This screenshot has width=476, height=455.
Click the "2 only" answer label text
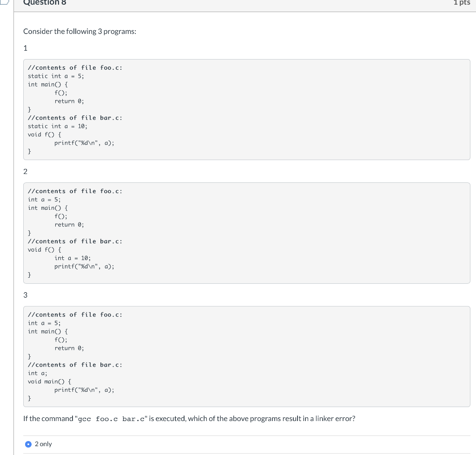[43, 444]
